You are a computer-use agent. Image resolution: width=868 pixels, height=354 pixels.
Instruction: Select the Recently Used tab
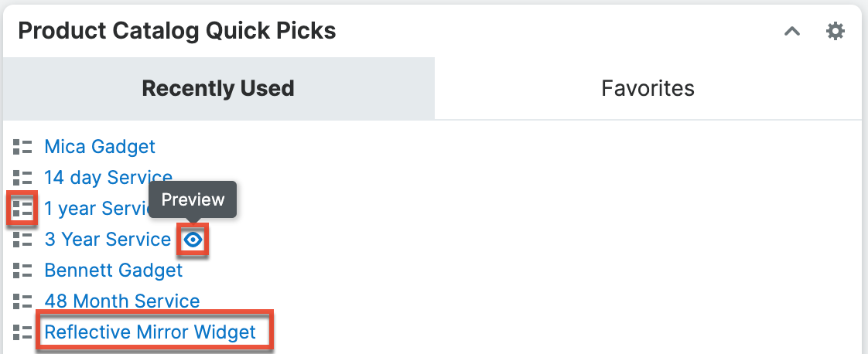pos(218,88)
